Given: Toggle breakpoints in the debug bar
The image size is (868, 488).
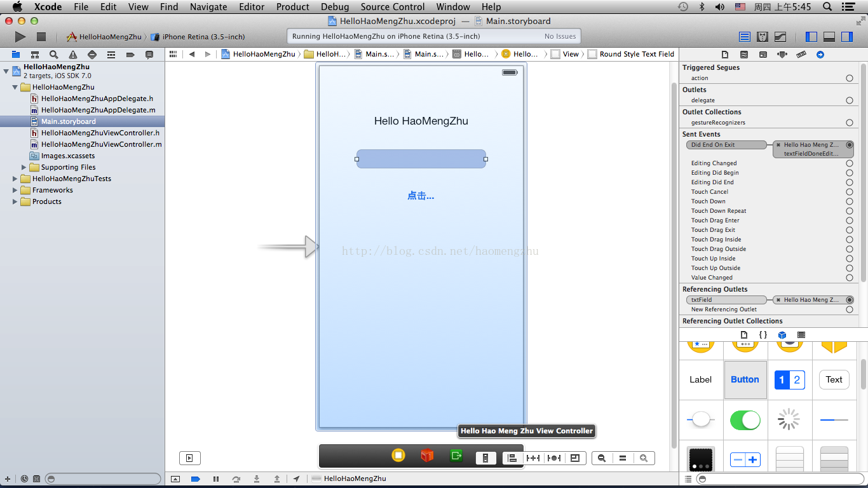Looking at the screenshot, I should click(x=196, y=478).
